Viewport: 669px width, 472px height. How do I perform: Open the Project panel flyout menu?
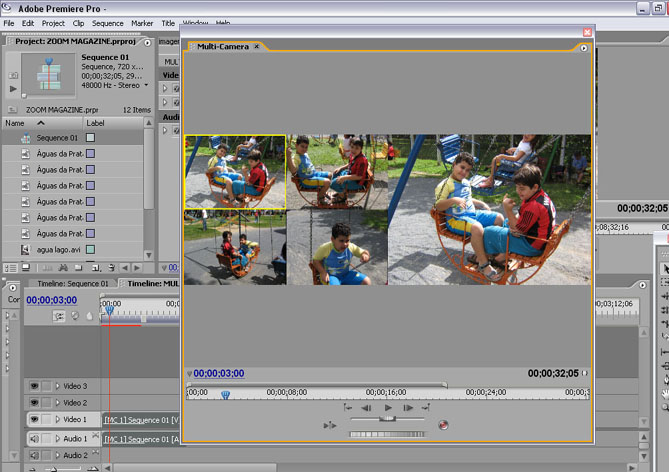click(x=148, y=42)
